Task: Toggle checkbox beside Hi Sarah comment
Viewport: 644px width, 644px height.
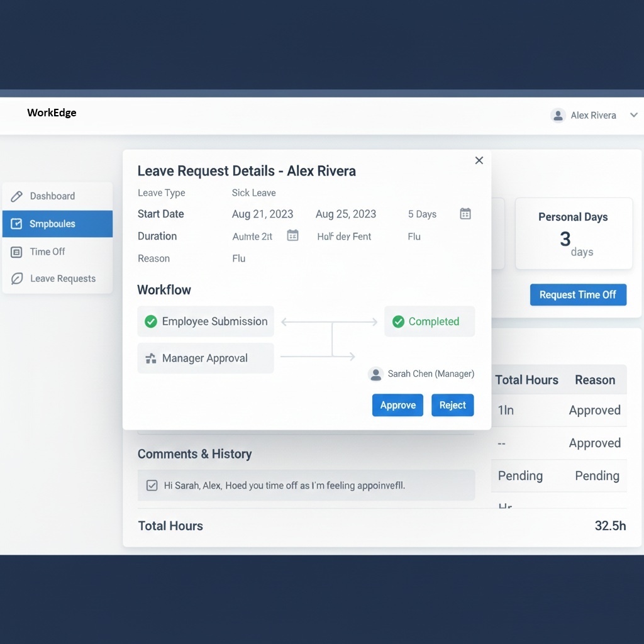Action: 152,486
